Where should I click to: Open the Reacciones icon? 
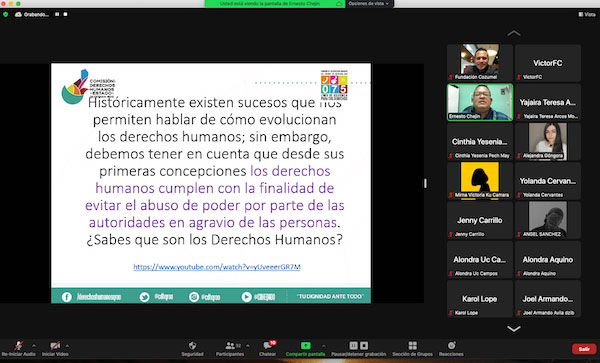point(452,346)
